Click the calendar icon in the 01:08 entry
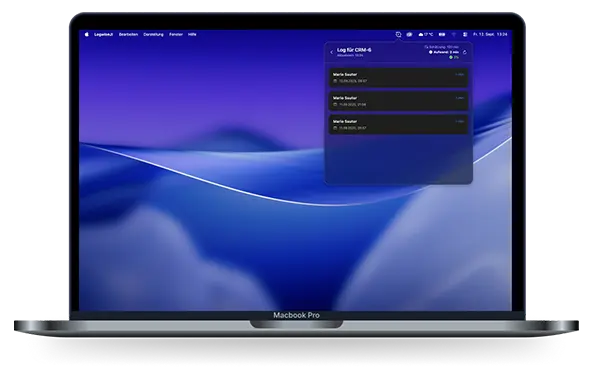 click(335, 105)
